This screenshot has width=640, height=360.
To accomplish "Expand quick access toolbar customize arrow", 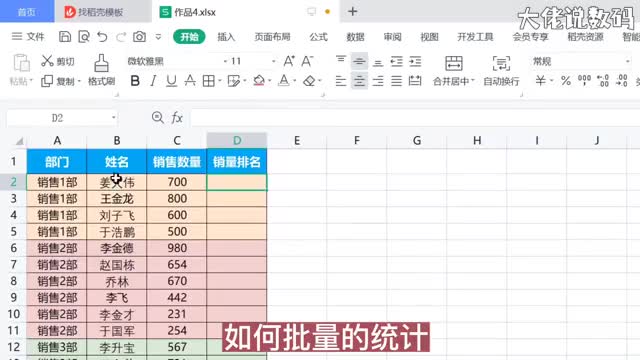I will [158, 37].
